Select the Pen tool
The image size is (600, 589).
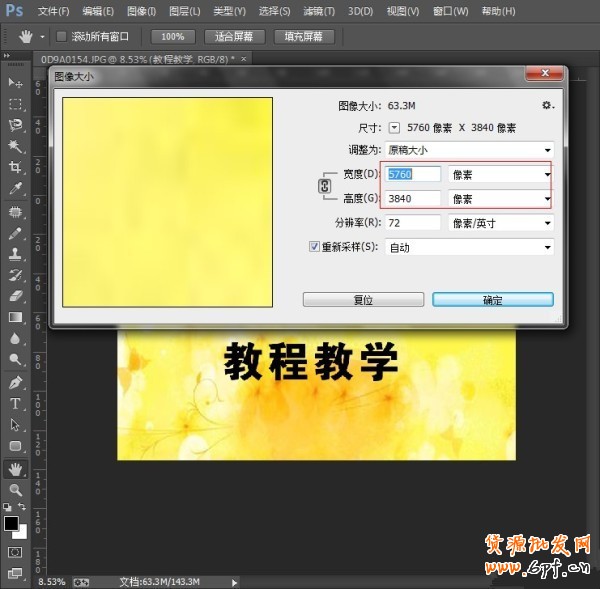[15, 382]
